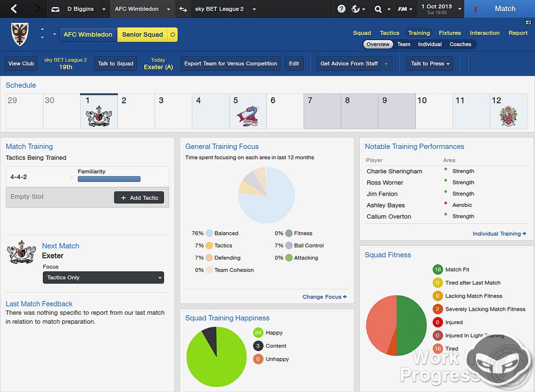
Task: Click the Next Match link
Action: coord(61,246)
